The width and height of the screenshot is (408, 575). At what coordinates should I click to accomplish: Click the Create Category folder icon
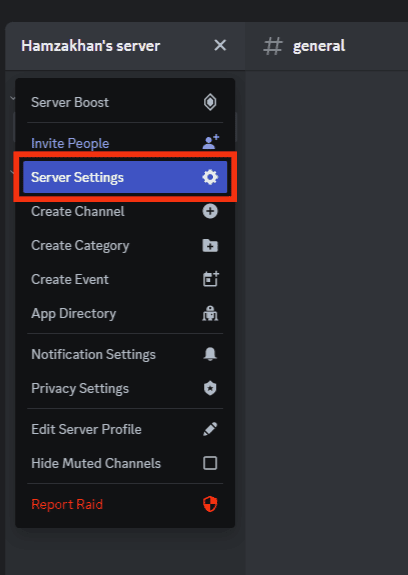(x=210, y=245)
